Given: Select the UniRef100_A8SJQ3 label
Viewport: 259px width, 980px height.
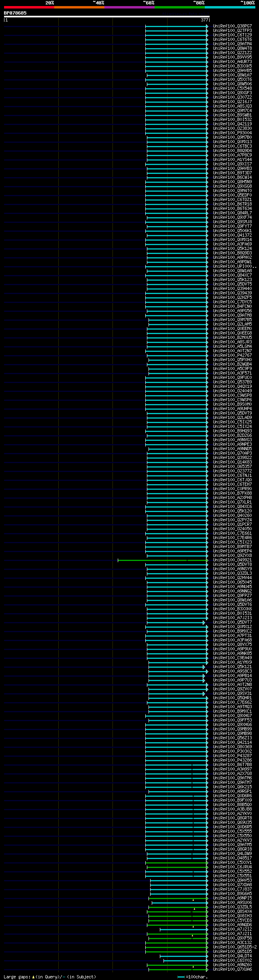Looking at the screenshot, I should [232, 106].
